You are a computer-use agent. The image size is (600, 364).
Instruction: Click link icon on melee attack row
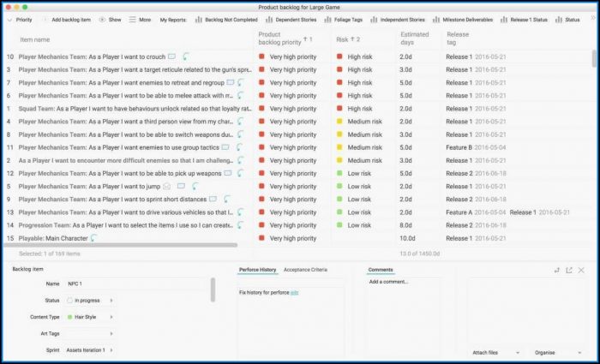pyautogui.click(x=241, y=96)
